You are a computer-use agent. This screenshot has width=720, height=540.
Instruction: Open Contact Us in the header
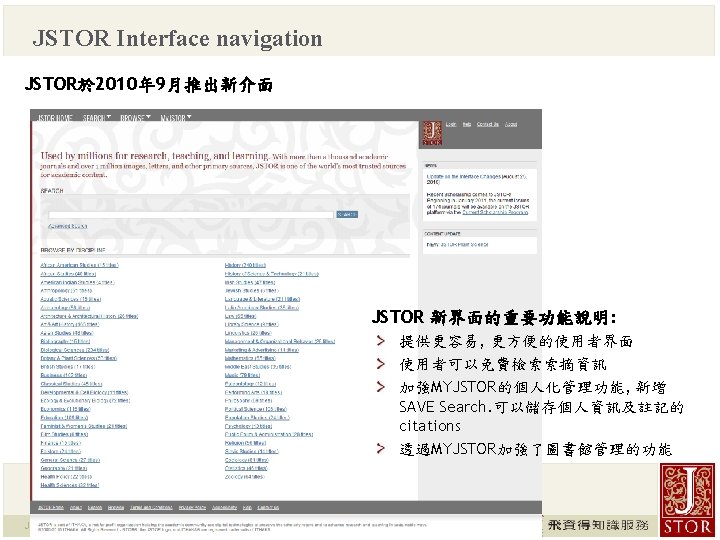[x=488, y=124]
